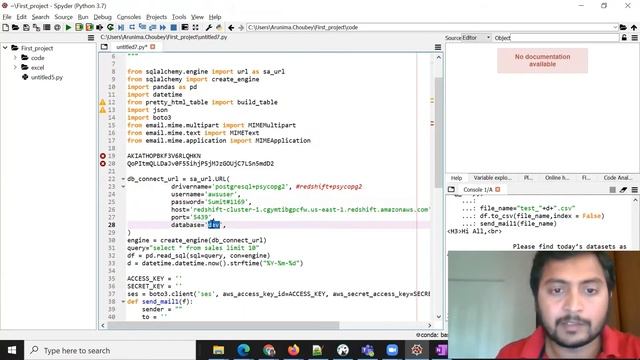Start debugging the file
Viewport: 640px width, 360px height.
click(x=121, y=27)
